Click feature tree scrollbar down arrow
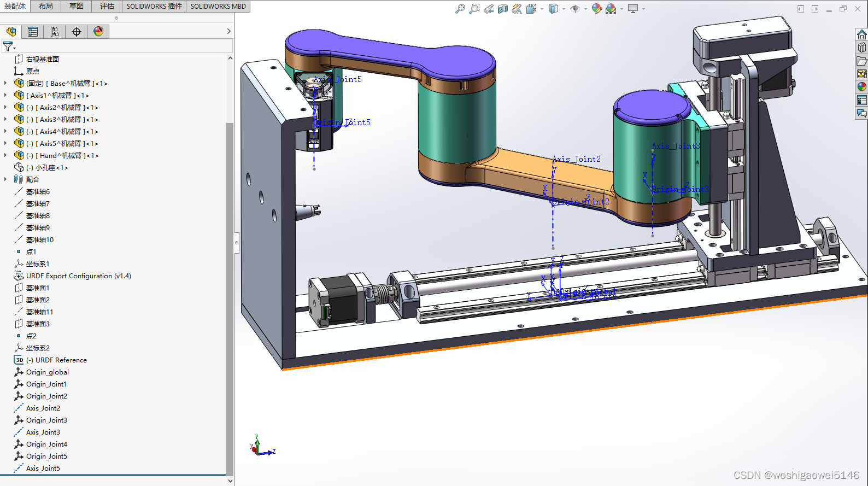This screenshot has height=486, width=868. click(x=230, y=481)
